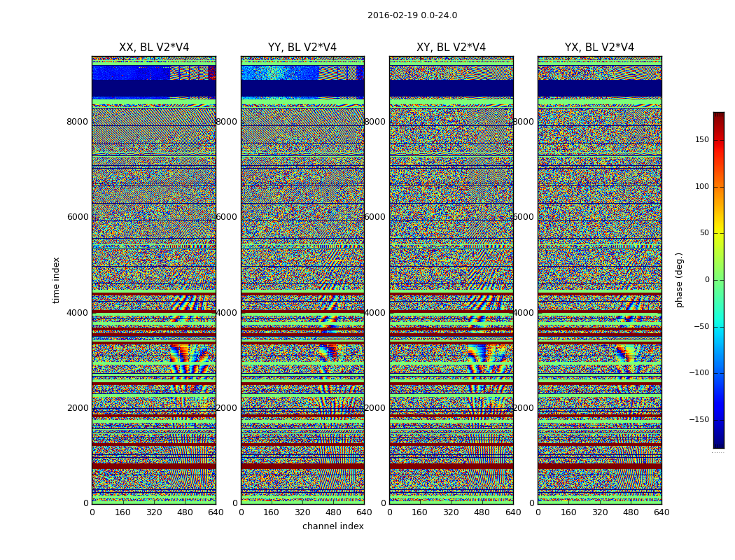This screenshot has width=735, height=560.
Task: Click channel tick '320' under YX plot
Action: click(599, 512)
